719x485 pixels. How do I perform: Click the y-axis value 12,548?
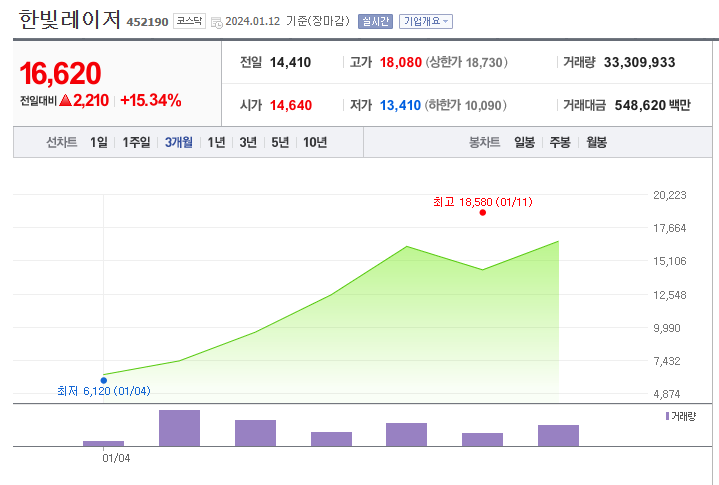click(669, 295)
